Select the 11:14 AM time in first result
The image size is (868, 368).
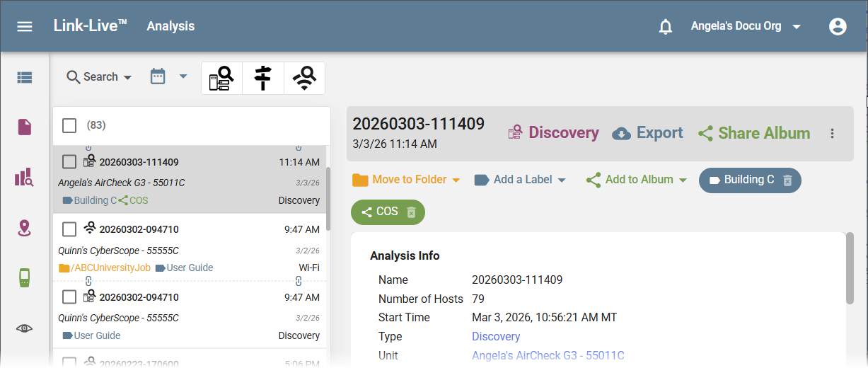[x=299, y=162]
